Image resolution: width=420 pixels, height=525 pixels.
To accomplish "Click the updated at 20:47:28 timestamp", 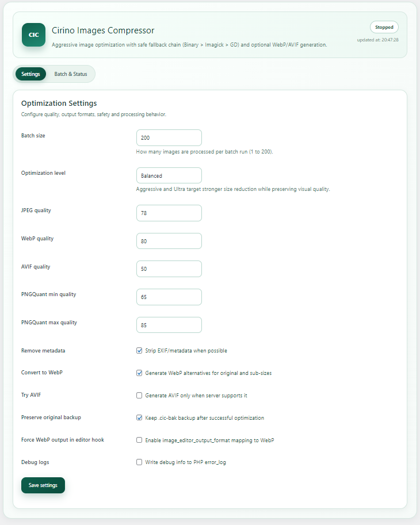I will [378, 40].
